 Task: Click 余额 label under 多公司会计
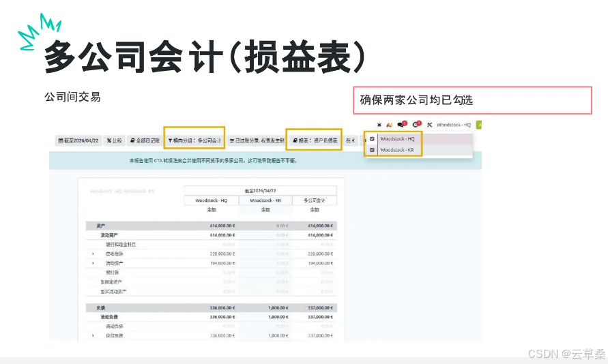click(315, 210)
